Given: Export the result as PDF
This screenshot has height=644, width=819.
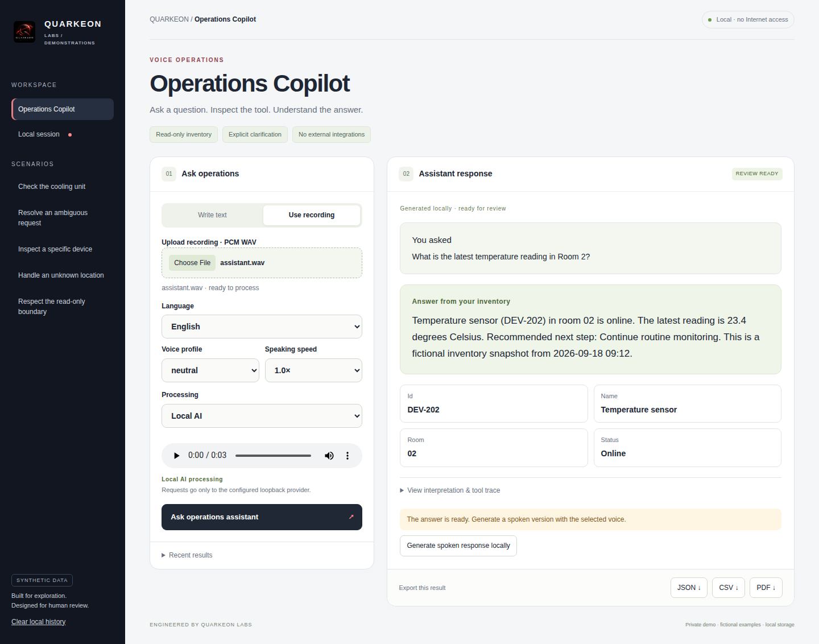Looking at the screenshot, I should tap(766, 588).
